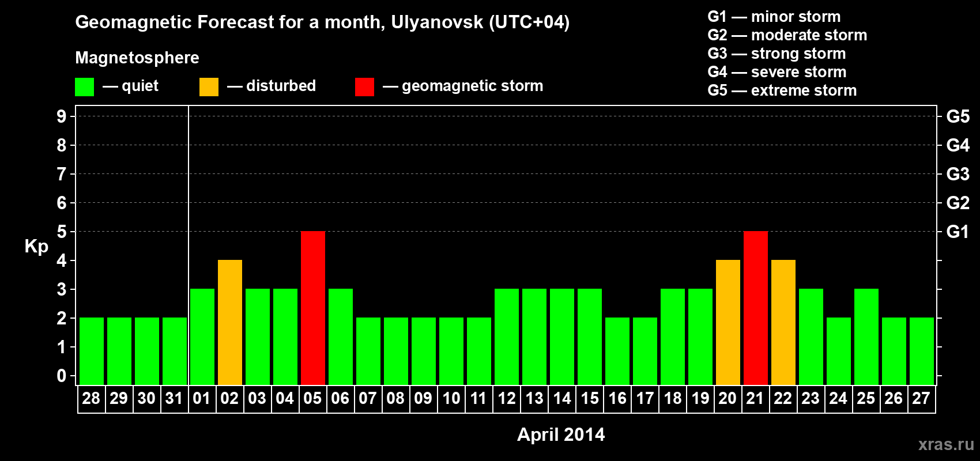The image size is (980, 461).
Task: Click the 'G3 — strong storm' legend line
Action: point(777,54)
